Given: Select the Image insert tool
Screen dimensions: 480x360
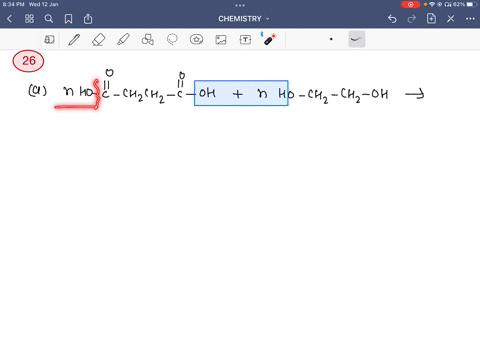Looking at the screenshot, I should coord(221,40).
